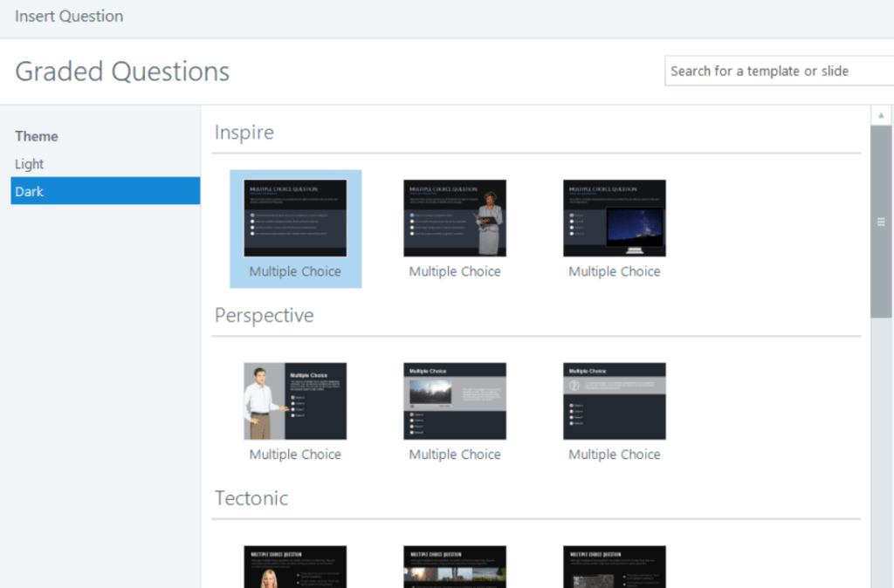
Task: Click the Perspective section header
Action: (x=264, y=315)
